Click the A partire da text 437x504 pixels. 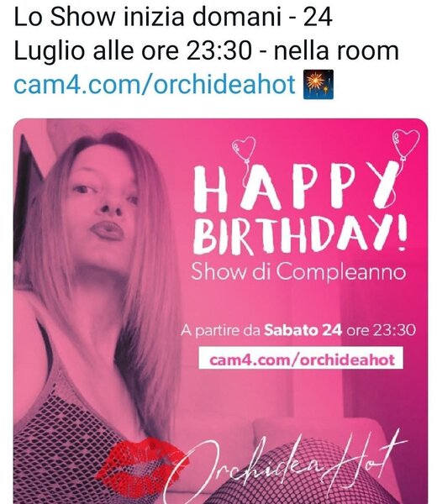(x=220, y=330)
